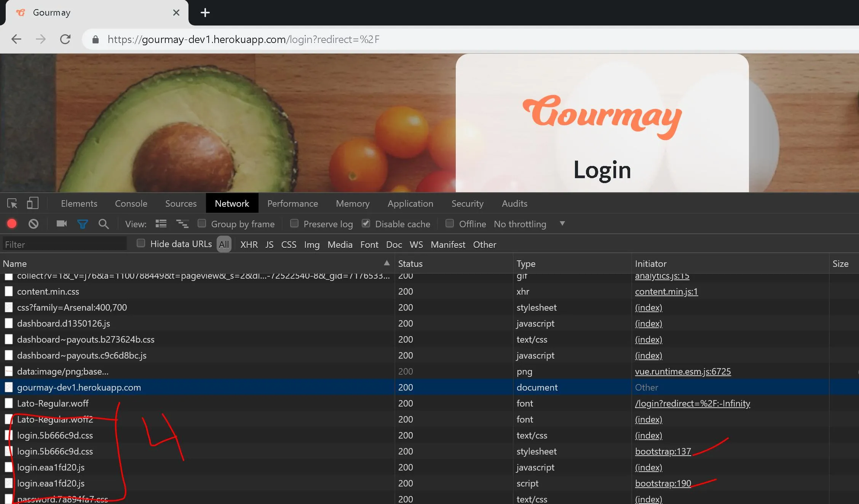Switch to large request rows view
Image resolution: width=859 pixels, height=504 pixels.
pyautogui.click(x=161, y=224)
